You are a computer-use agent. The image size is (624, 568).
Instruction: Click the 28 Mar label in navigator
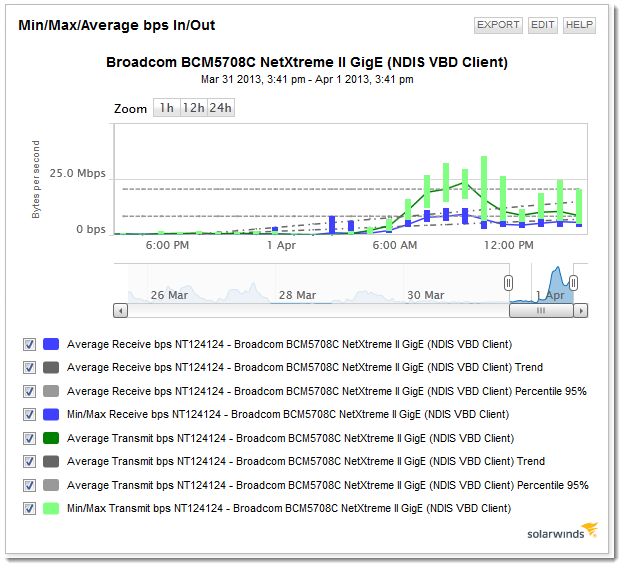pos(297,295)
